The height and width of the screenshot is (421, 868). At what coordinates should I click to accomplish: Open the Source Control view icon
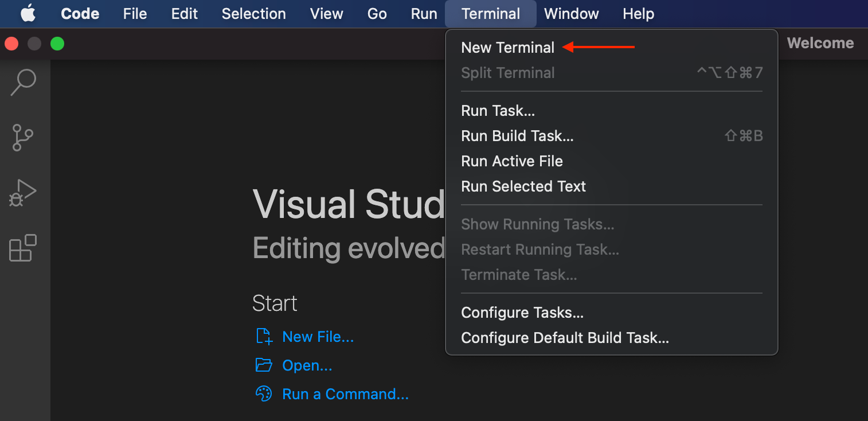point(23,138)
